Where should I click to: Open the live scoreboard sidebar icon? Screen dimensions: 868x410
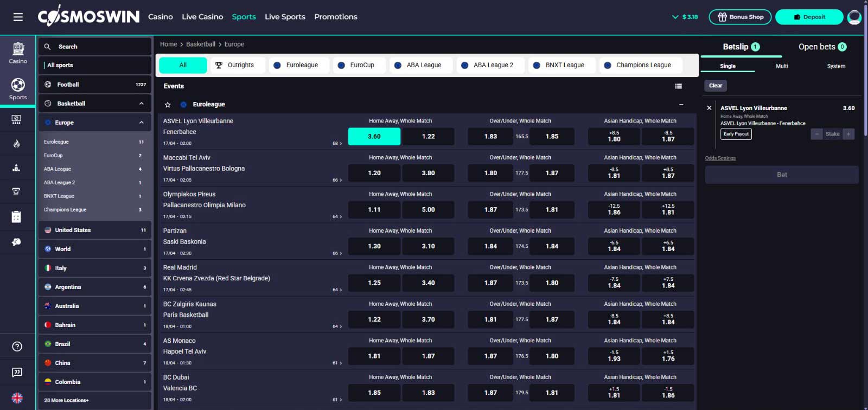[16, 120]
